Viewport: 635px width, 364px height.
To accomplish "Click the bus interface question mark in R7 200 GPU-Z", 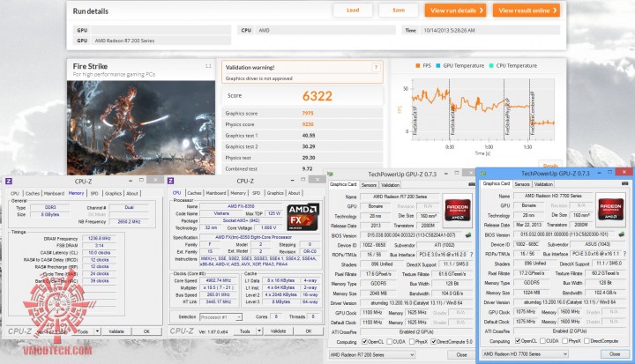I will click(471, 255).
